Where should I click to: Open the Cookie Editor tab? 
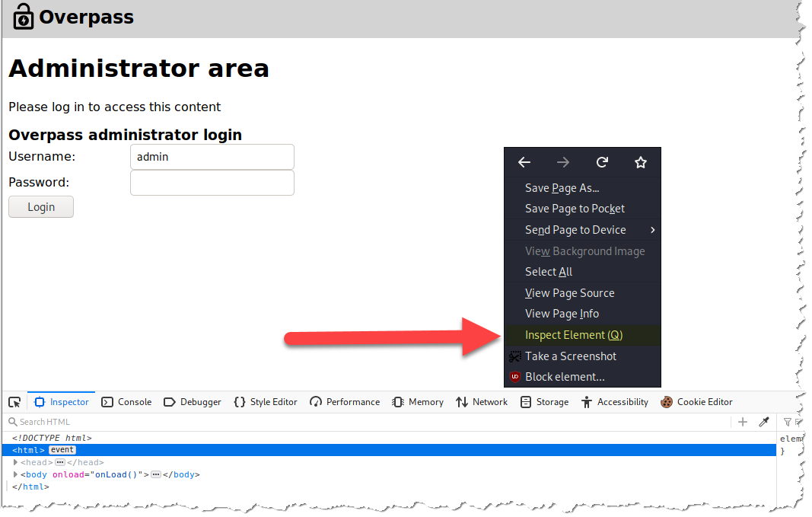point(696,402)
